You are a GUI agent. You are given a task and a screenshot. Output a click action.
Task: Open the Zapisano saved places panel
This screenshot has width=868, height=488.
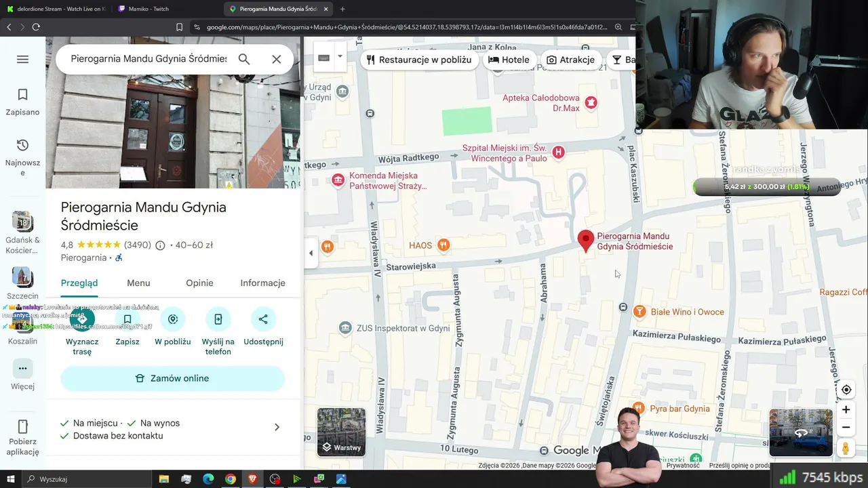[x=22, y=102]
